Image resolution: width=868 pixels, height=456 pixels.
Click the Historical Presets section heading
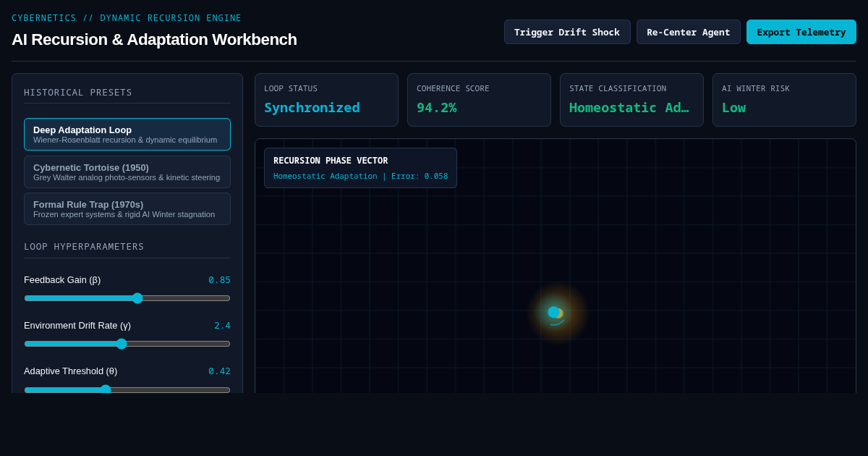tap(78, 93)
